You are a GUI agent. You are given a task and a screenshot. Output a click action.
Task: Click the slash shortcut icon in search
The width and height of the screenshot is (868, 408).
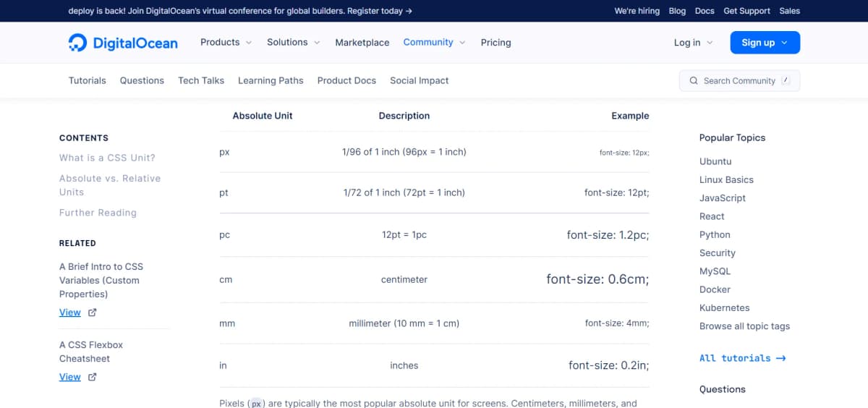[x=786, y=80]
